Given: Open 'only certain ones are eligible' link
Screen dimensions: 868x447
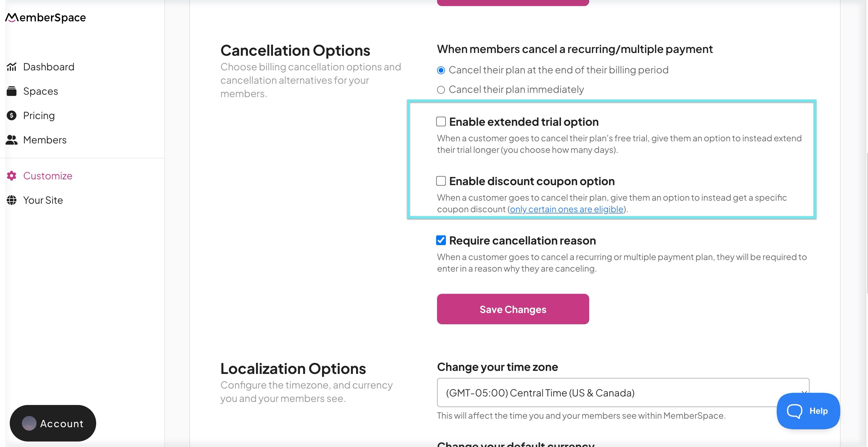Looking at the screenshot, I should [566, 209].
